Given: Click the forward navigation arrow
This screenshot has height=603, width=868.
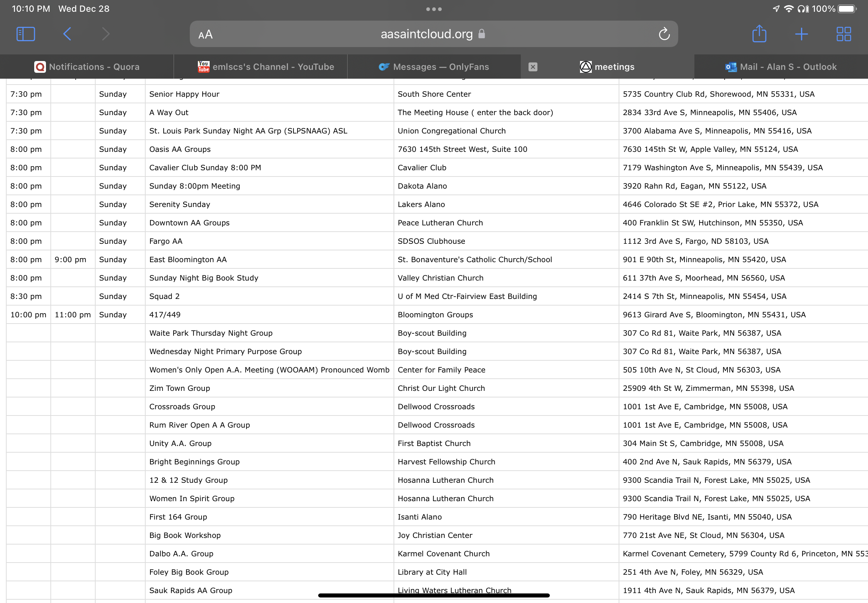Looking at the screenshot, I should point(106,34).
